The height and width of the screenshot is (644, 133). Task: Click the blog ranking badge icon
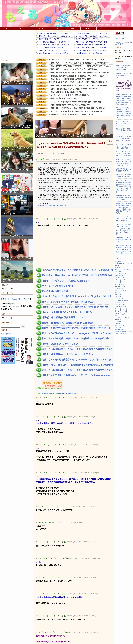point(119,33)
